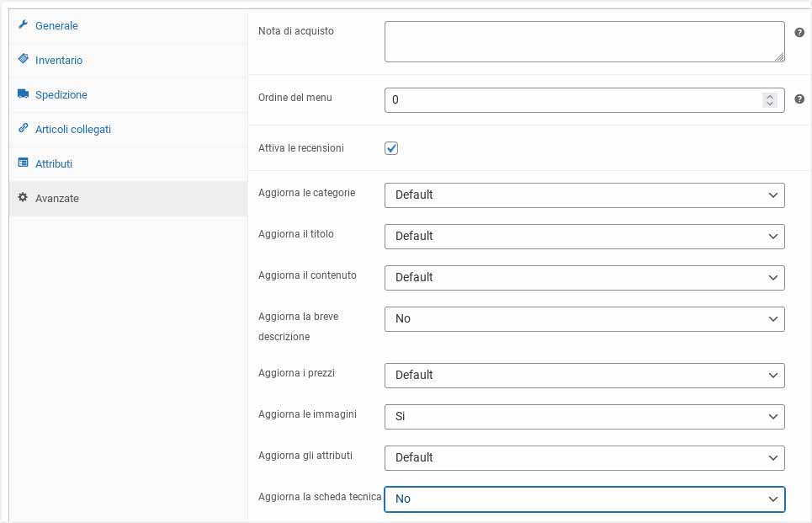Viewport: 812px width, 523px height.
Task: Uncheck the Attiva le recensioni checkbox
Action: pyautogui.click(x=391, y=148)
